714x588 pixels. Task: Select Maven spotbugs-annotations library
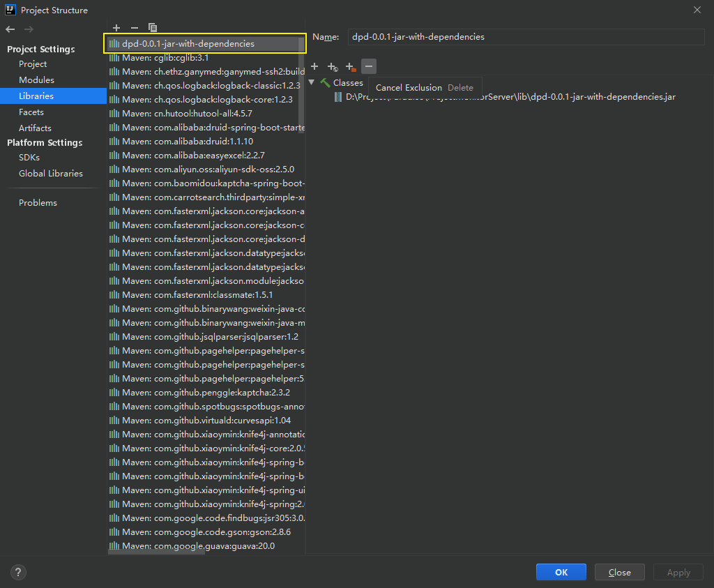tap(206, 406)
